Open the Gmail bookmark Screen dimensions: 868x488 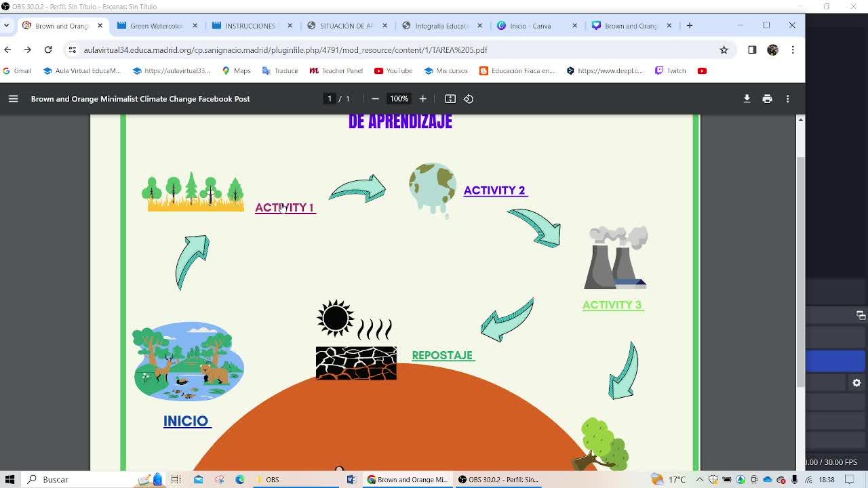[x=18, y=70]
